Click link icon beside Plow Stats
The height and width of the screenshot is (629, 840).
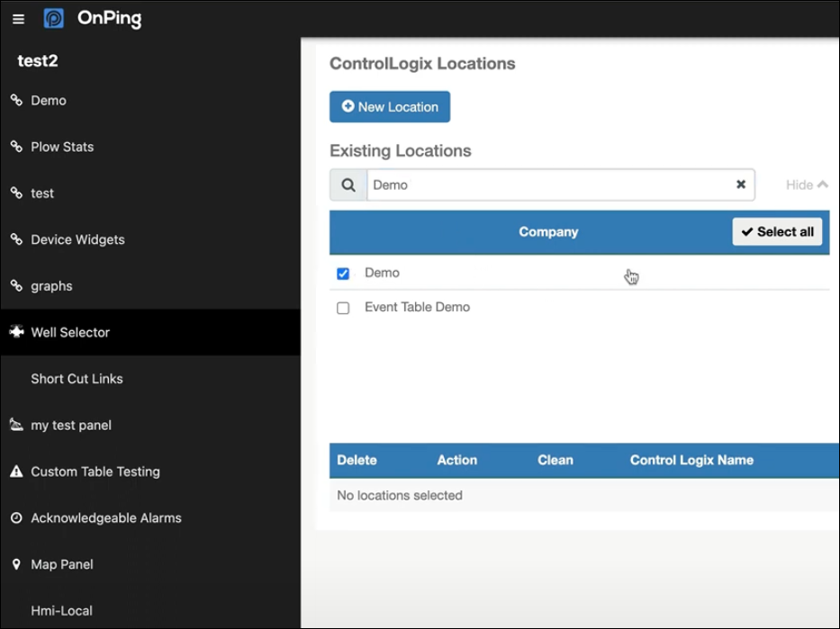coord(16,146)
